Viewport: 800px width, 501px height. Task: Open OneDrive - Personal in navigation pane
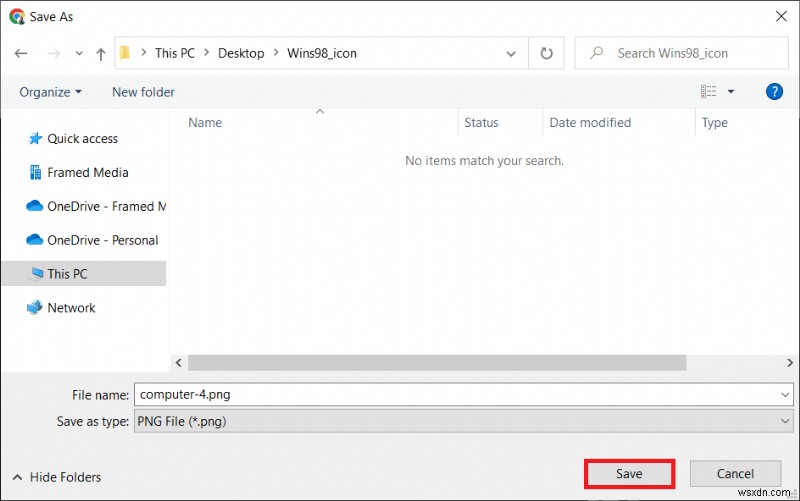click(93, 240)
